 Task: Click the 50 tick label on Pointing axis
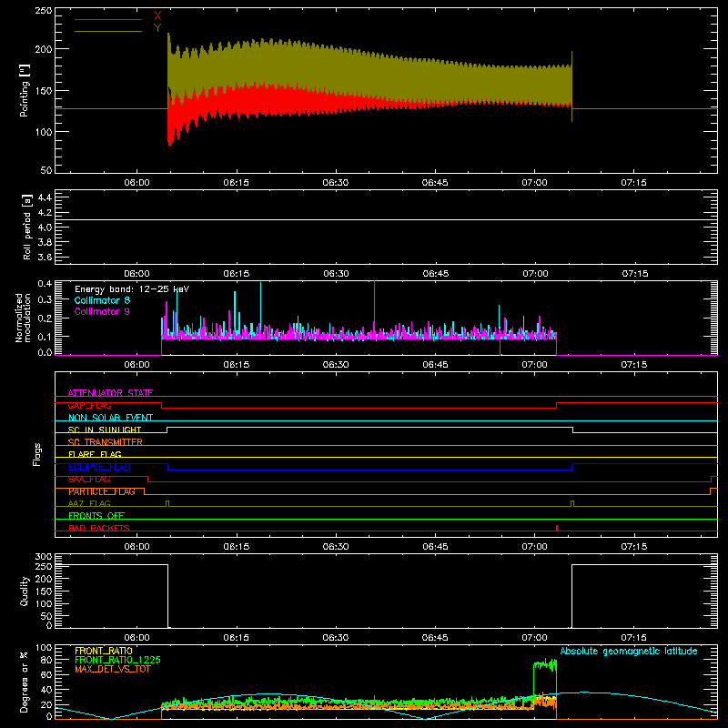tap(46, 170)
